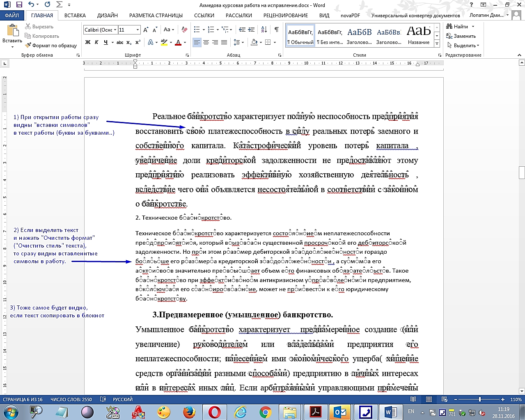Save the document with the floppy disk icon

(19, 5)
